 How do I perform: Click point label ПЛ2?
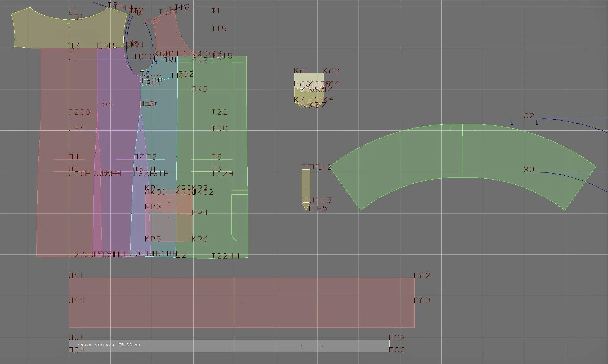point(422,275)
